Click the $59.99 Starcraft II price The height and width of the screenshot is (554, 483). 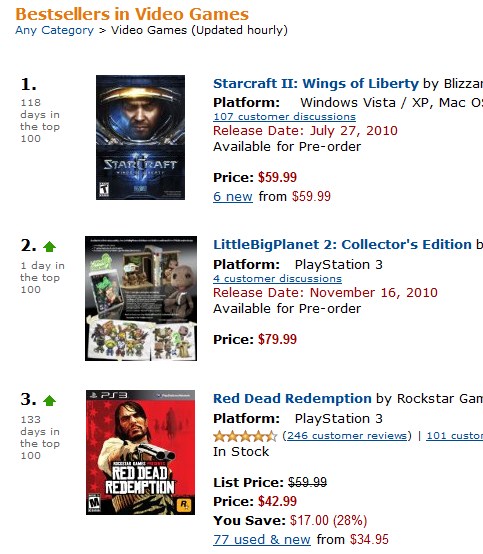click(x=277, y=177)
